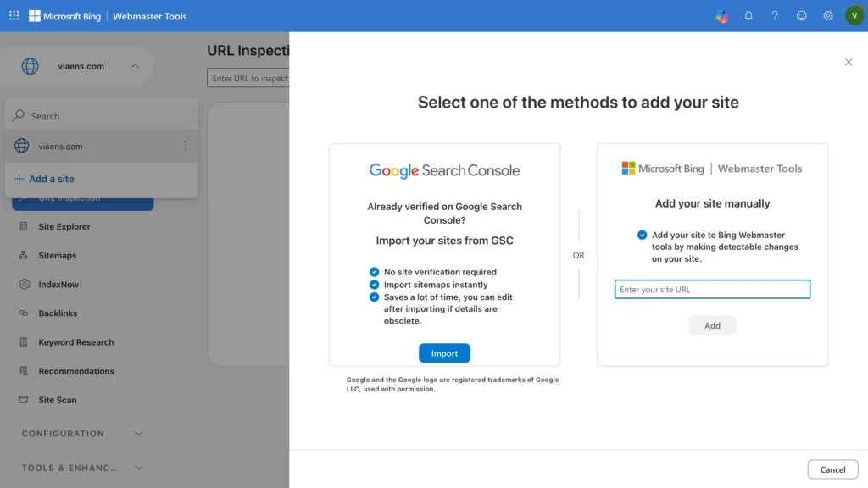Click "Add your site manually" heading
The width and height of the screenshot is (868, 488).
712,203
